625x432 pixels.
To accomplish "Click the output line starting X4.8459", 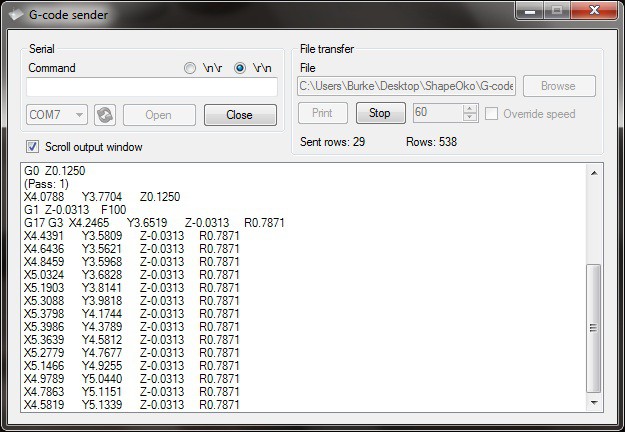I will [x=132, y=262].
